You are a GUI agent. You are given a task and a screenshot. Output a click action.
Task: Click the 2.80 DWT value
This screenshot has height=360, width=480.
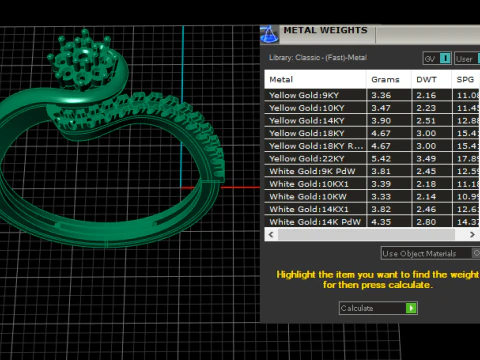click(426, 222)
